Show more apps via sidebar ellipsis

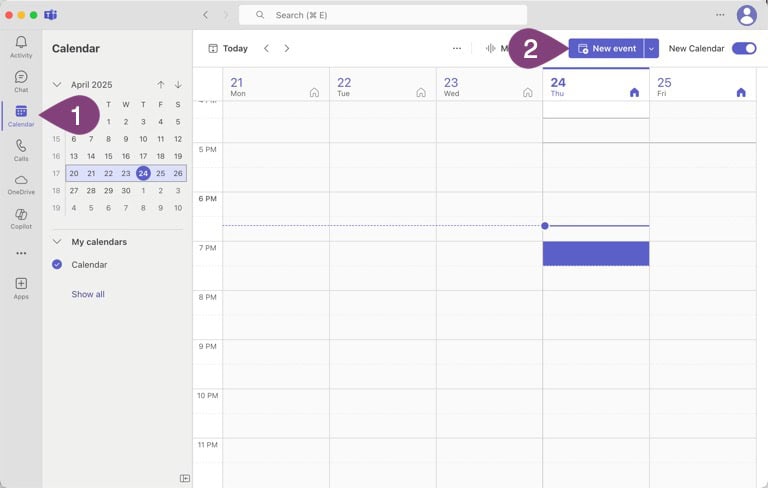tap(21, 253)
